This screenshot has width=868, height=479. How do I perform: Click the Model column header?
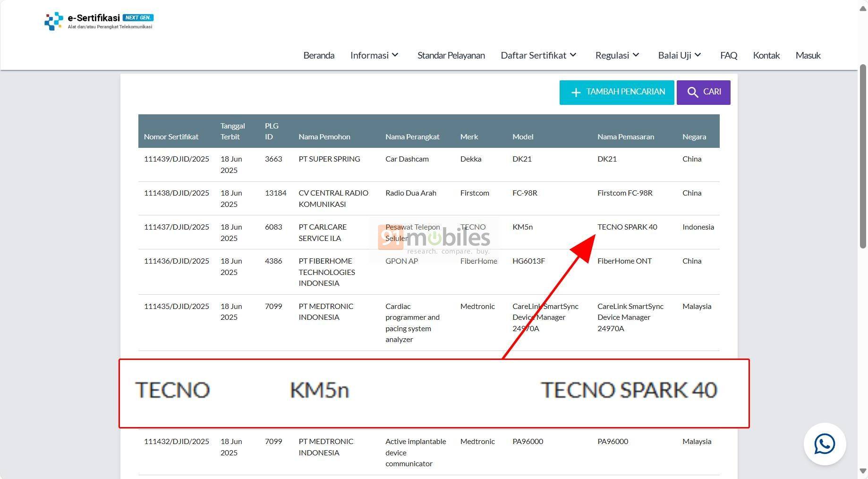[x=523, y=137]
